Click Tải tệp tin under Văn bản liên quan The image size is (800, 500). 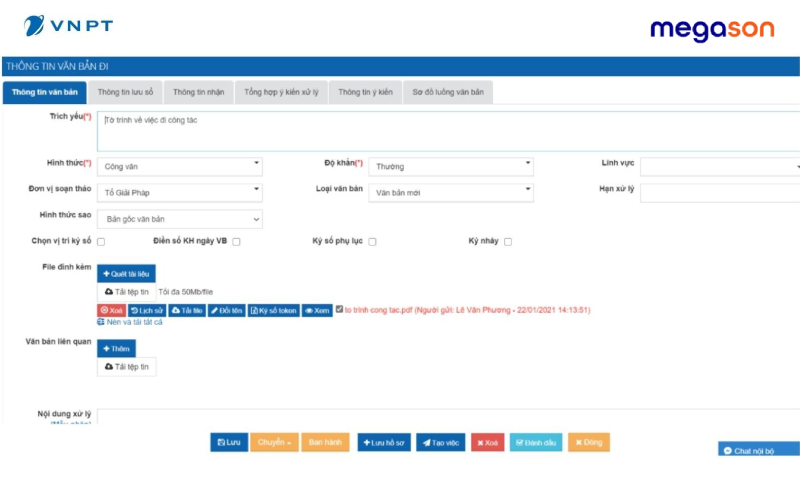127,367
